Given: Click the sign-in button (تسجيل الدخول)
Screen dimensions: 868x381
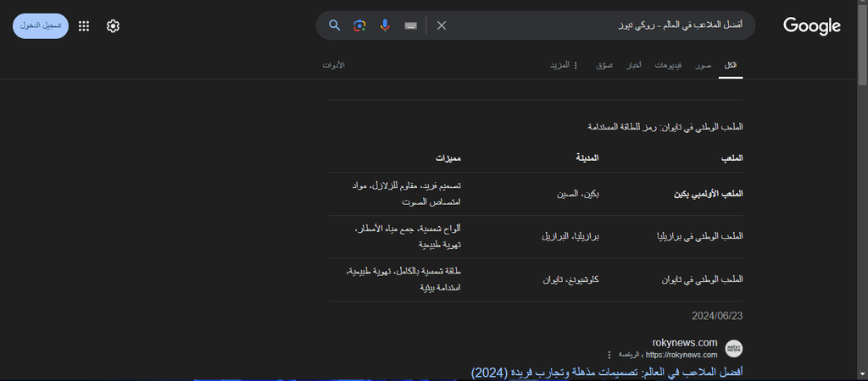Looking at the screenshot, I should point(41,26).
